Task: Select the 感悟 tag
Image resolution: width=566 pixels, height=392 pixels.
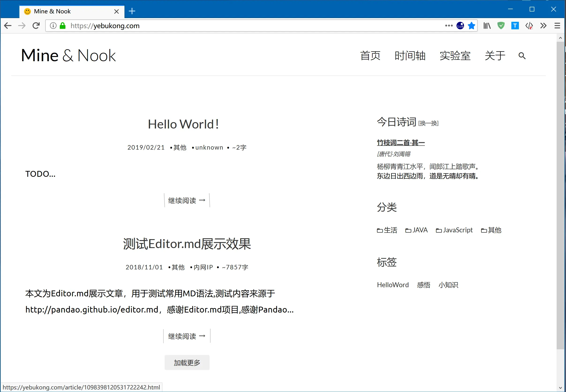Action: click(x=424, y=285)
